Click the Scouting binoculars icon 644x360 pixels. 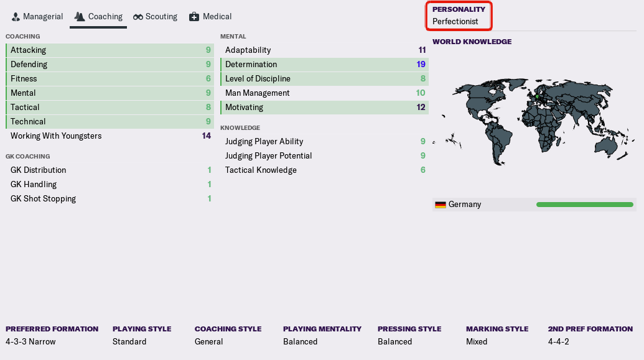138,17
